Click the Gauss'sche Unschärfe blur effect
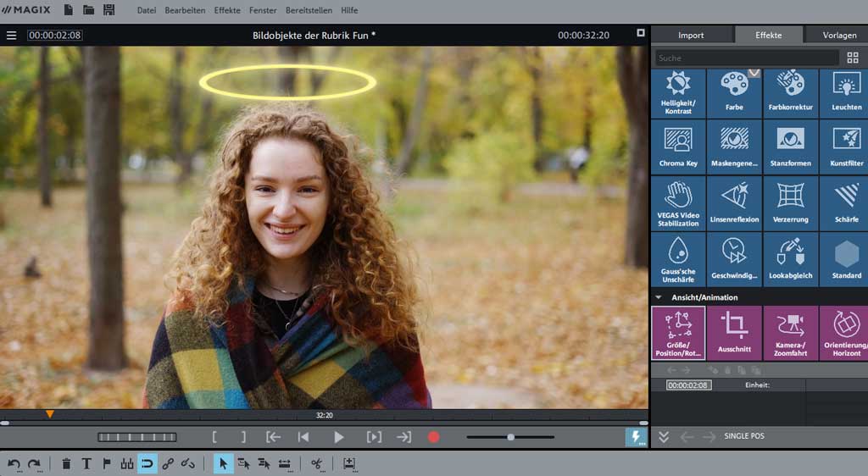This screenshot has height=476, width=868. 678,259
